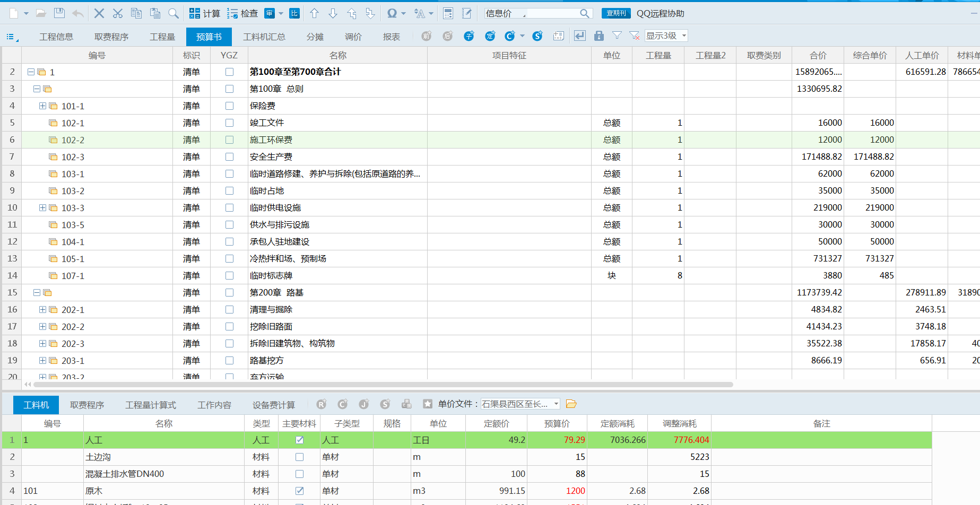Tick the YGZ checkbox for 施工环保费
Screen dimensions: 980x505
point(229,140)
